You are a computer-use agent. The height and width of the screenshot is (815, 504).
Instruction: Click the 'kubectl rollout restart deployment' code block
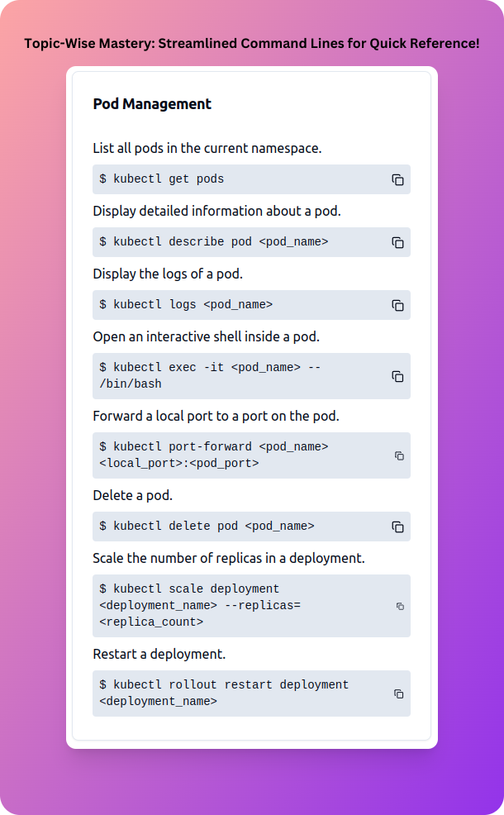coord(251,693)
